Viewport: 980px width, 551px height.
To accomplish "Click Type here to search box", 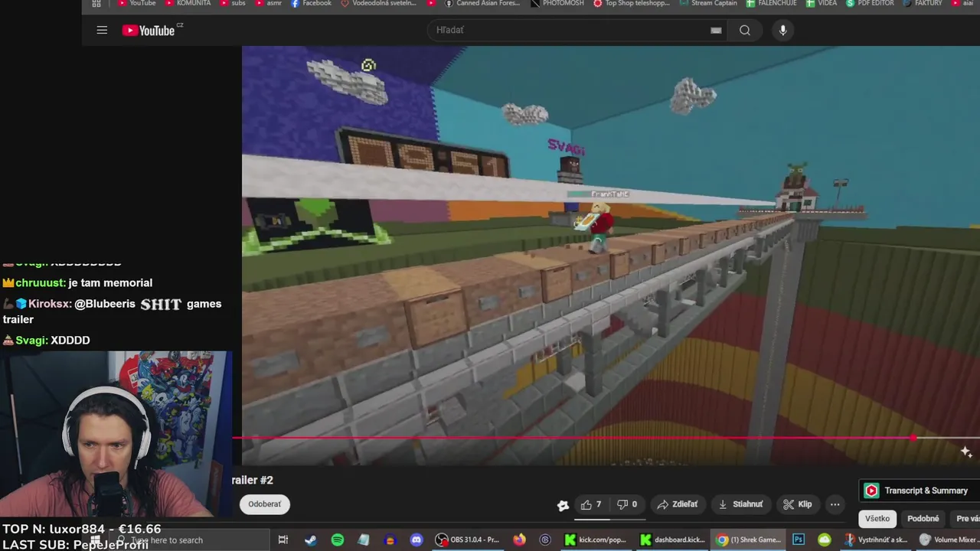I will pos(191,540).
